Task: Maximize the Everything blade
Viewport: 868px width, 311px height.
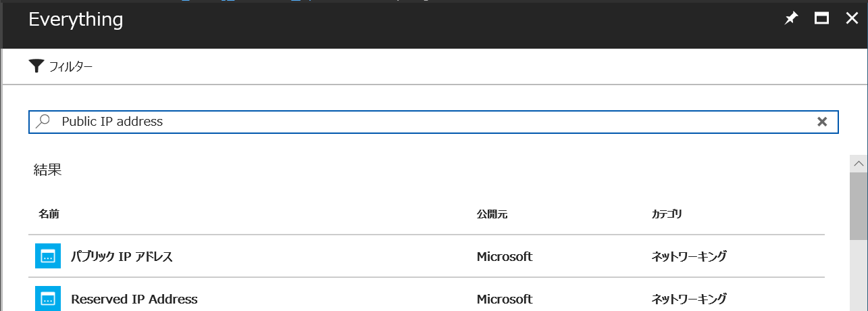Action: pos(821,19)
